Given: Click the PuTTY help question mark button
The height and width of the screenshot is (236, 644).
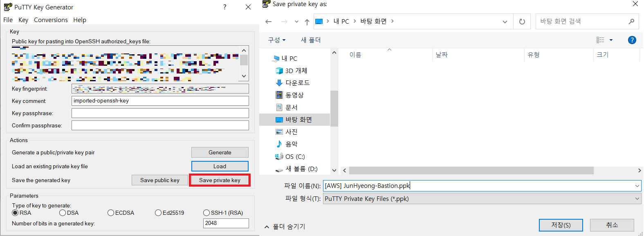Looking at the screenshot, I should (224, 7).
